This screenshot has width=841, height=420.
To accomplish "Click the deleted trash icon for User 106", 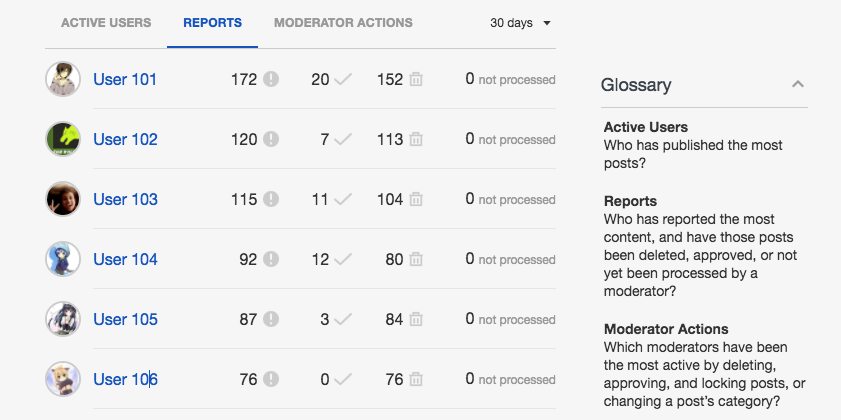I will click(x=416, y=380).
